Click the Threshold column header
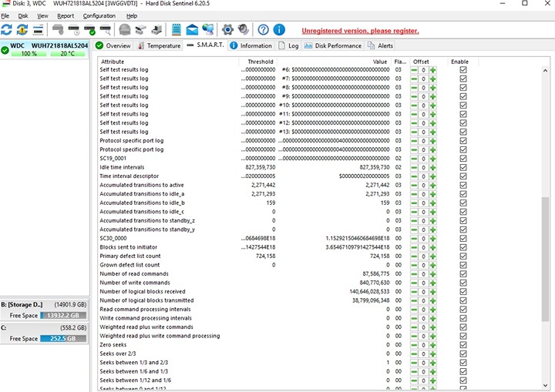 tap(261, 62)
